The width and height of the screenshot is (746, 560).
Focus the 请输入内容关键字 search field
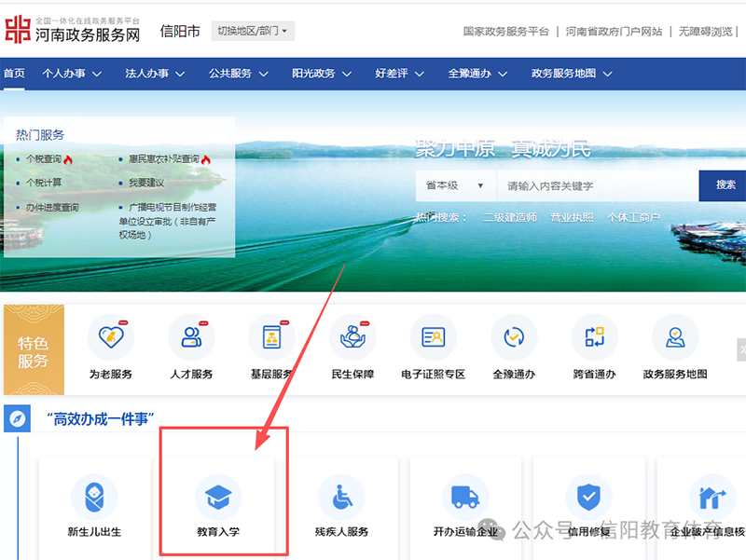(x=598, y=185)
